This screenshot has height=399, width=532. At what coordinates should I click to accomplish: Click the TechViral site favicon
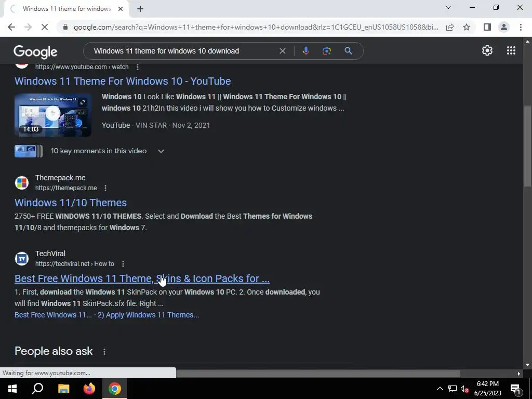coord(22,259)
